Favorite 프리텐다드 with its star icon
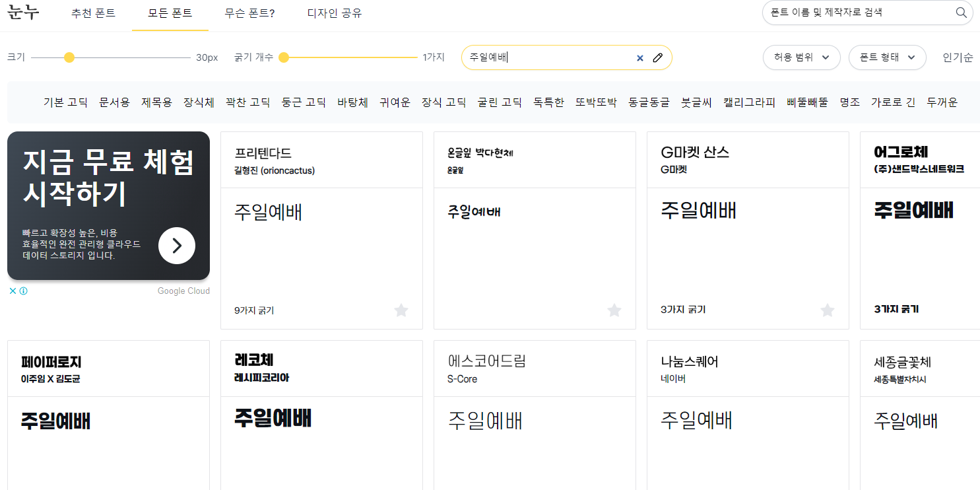The width and height of the screenshot is (980, 490). tap(401, 310)
